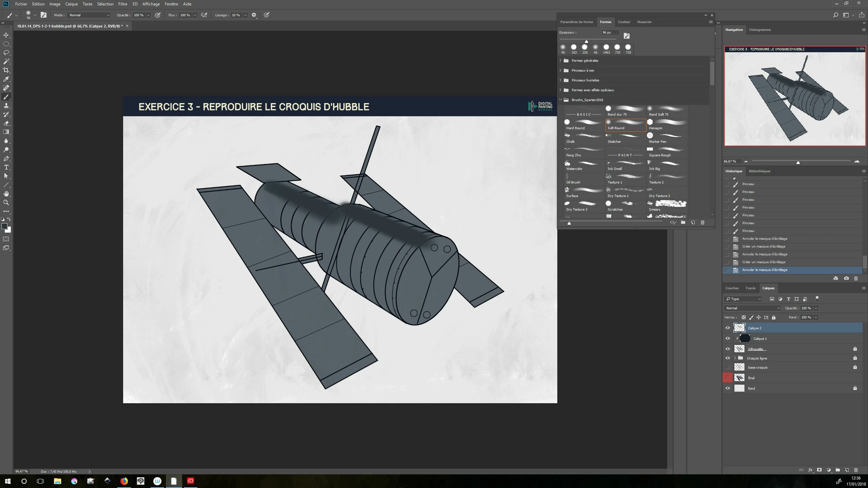Open the Filtre menu
Viewport: 868px width, 488px height.
[123, 4]
